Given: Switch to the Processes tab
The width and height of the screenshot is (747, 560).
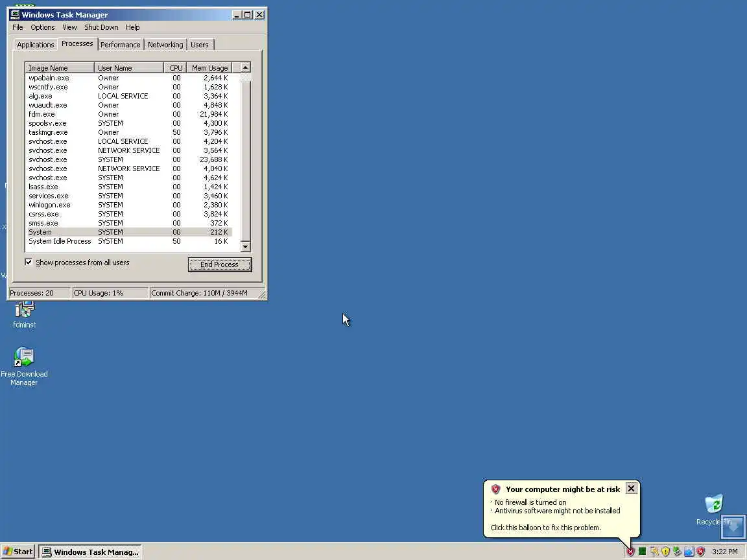Looking at the screenshot, I should click(x=77, y=43).
